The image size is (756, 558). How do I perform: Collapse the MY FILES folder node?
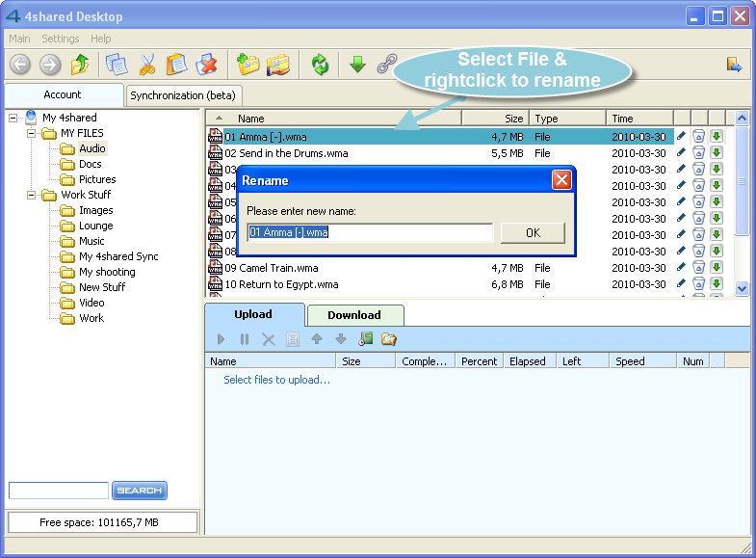pyautogui.click(x=32, y=133)
